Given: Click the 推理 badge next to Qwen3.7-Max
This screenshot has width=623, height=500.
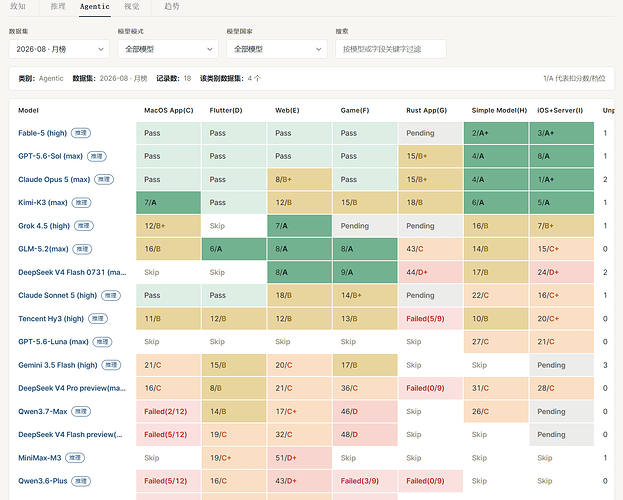Looking at the screenshot, I should click(81, 411).
